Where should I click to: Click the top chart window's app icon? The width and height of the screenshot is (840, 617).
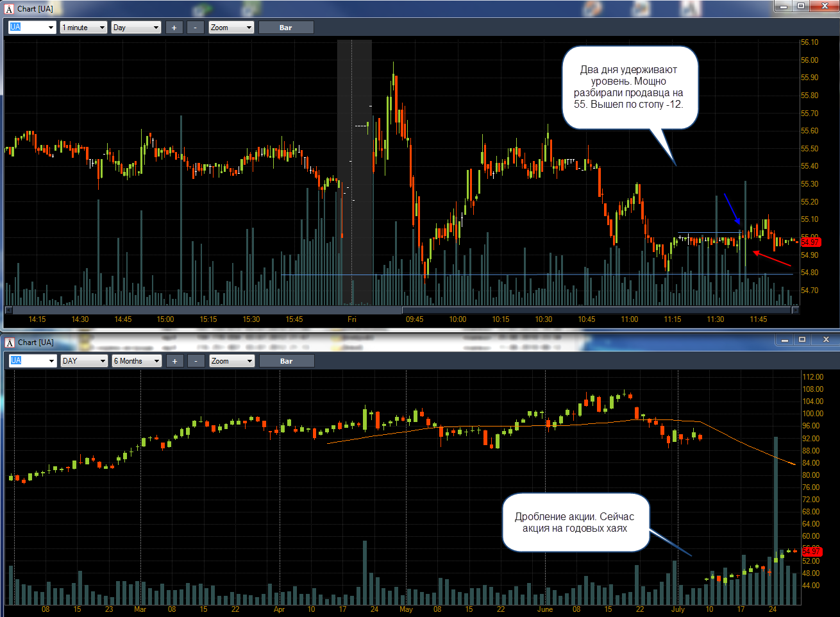[x=9, y=9]
